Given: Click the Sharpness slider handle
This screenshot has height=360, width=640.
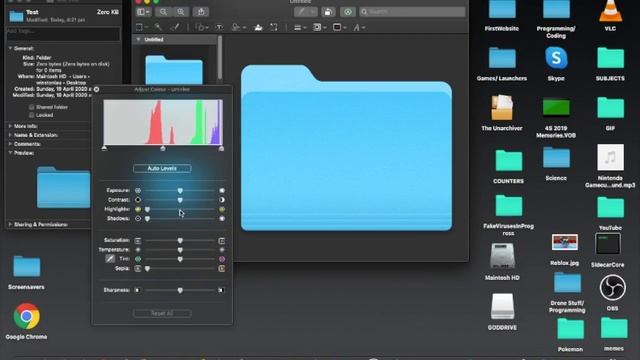Looking at the screenshot, I should point(180,290).
